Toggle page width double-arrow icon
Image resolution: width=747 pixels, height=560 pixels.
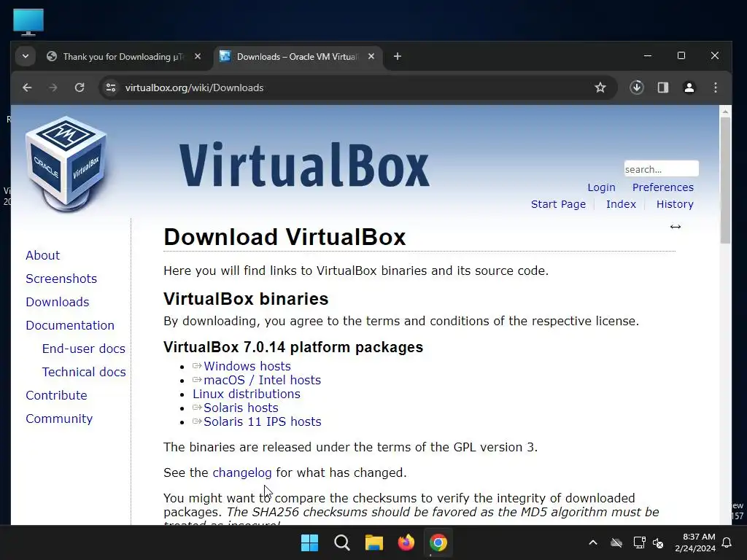675,227
